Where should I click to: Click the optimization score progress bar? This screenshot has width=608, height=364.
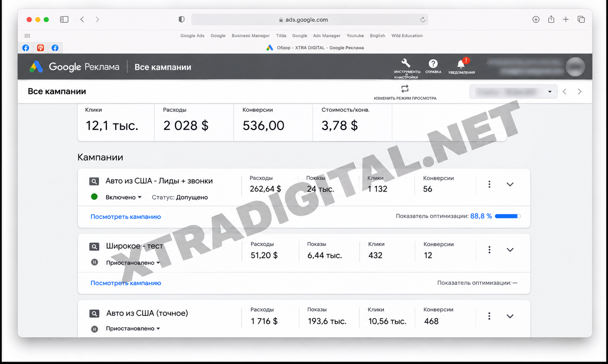coord(508,216)
